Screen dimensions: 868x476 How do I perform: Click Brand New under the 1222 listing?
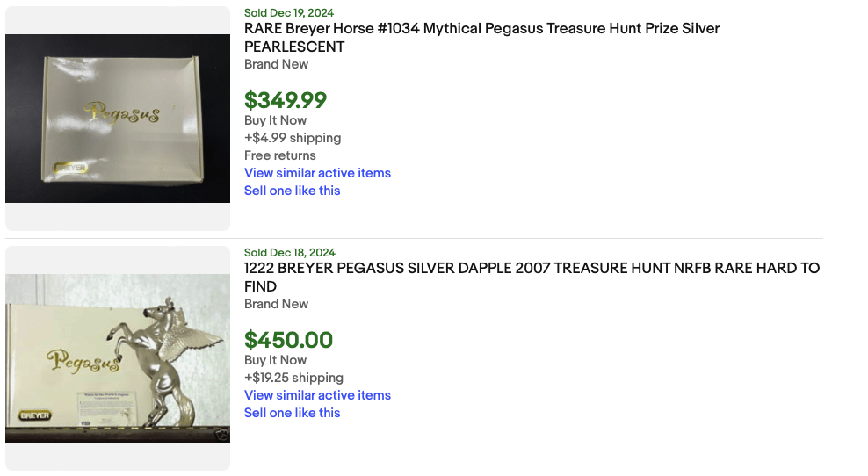coord(276,304)
